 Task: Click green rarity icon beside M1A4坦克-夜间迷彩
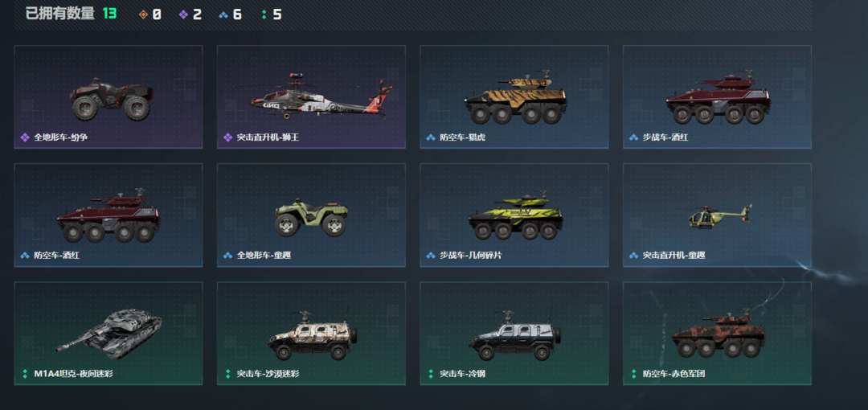click(24, 374)
